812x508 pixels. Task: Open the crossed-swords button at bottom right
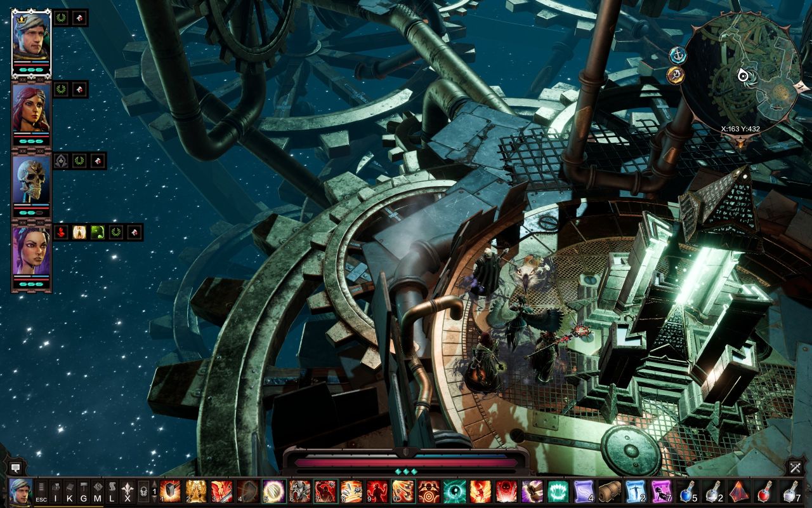point(796,467)
